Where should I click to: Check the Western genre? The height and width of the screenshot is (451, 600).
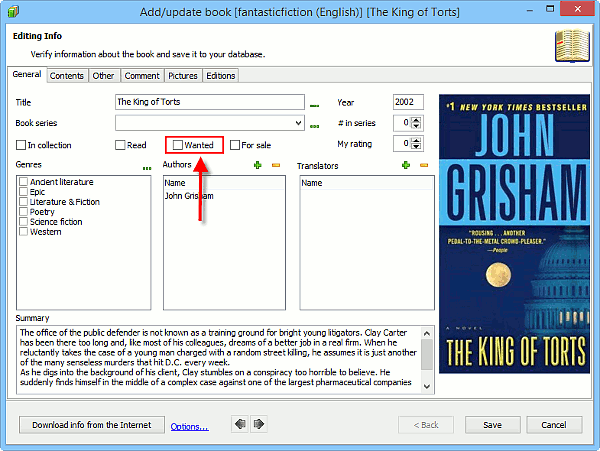click(x=24, y=231)
